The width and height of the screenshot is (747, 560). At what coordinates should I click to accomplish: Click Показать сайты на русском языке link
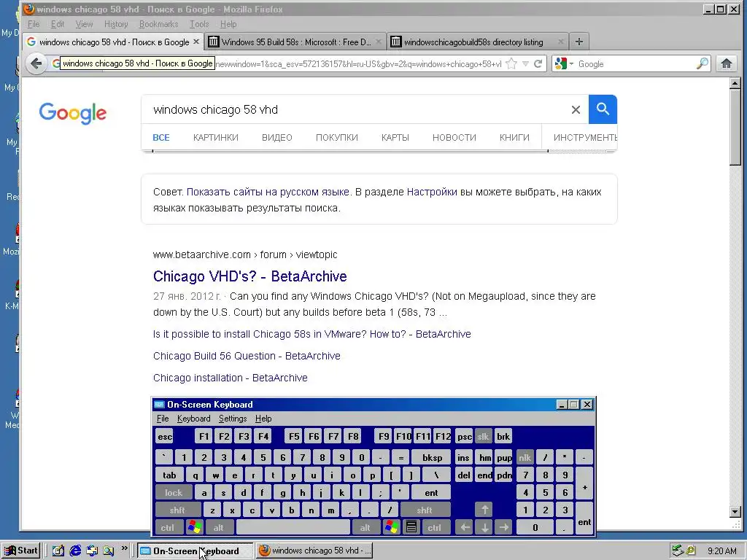(x=268, y=192)
